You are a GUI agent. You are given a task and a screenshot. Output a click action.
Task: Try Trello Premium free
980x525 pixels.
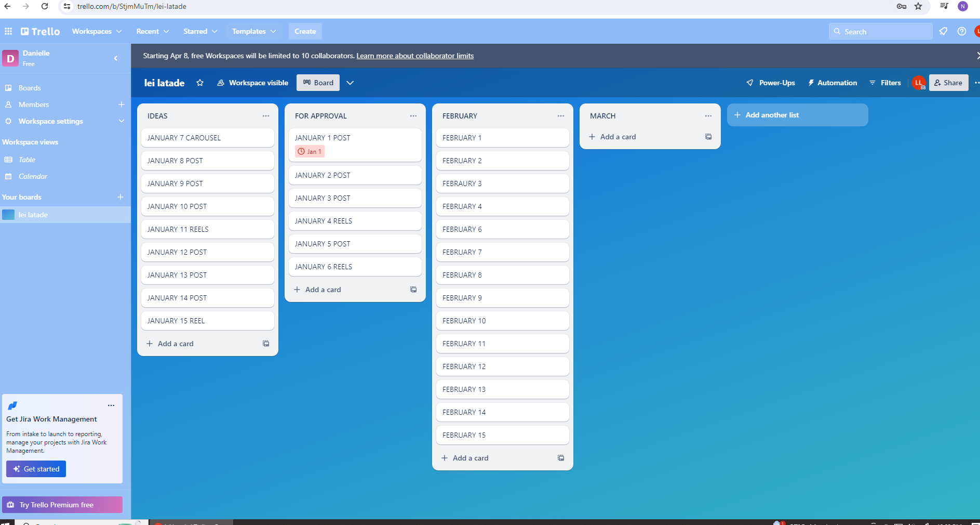pos(62,505)
